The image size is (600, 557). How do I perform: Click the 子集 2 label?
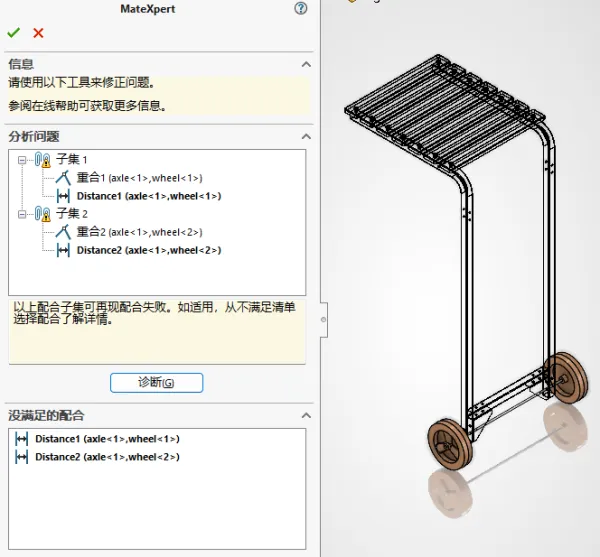click(72, 213)
